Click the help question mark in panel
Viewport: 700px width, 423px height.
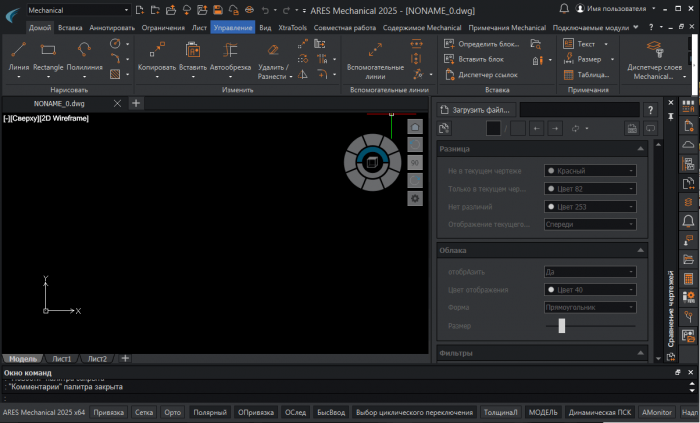click(651, 109)
